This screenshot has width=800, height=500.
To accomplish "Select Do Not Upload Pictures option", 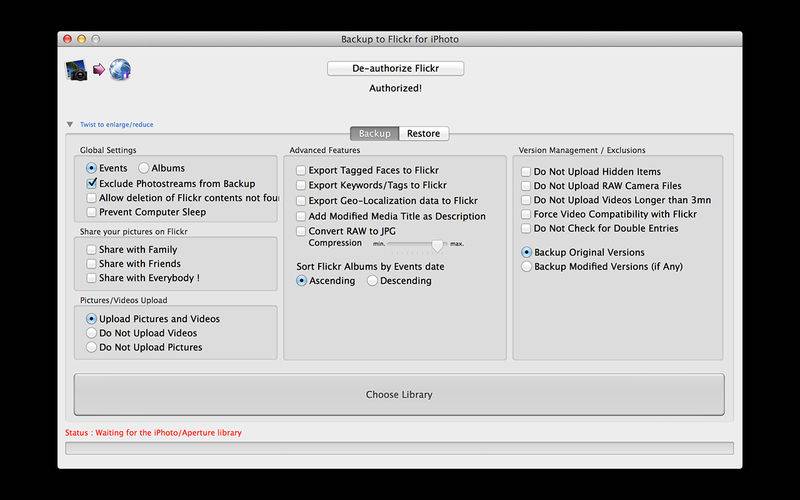I will pyautogui.click(x=91, y=347).
